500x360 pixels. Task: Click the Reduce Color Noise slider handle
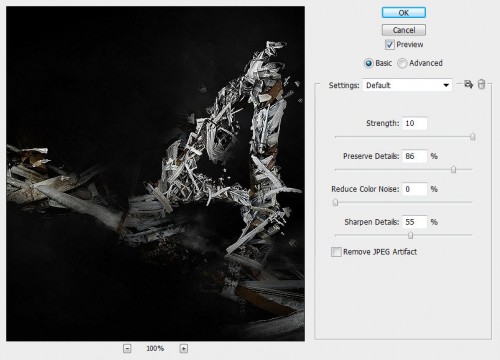pyautogui.click(x=336, y=202)
